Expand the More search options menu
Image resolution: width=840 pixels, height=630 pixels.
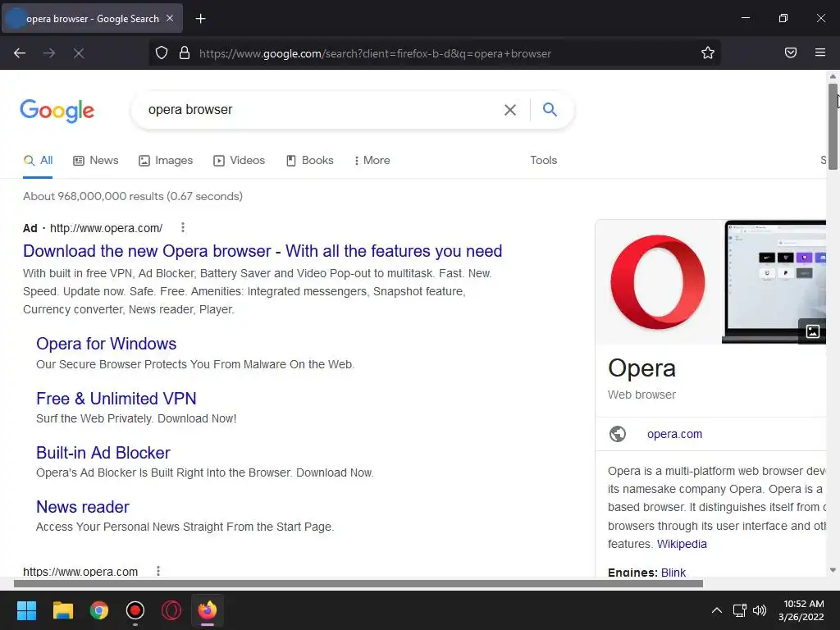(x=372, y=160)
